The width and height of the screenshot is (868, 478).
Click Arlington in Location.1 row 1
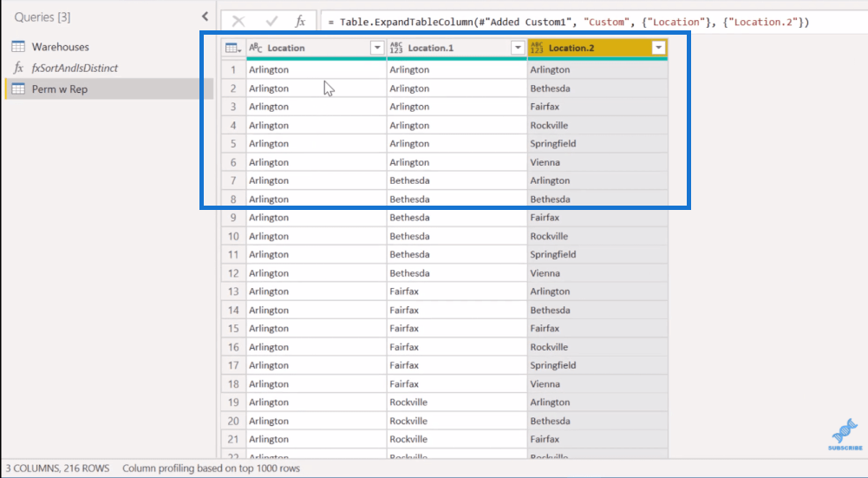[x=409, y=69]
